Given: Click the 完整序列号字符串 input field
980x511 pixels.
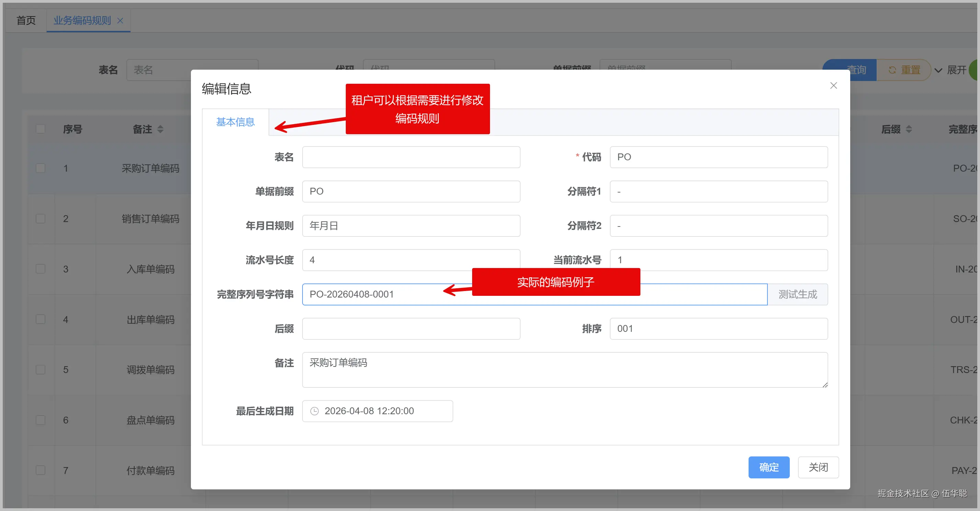Looking at the screenshot, I should 535,294.
